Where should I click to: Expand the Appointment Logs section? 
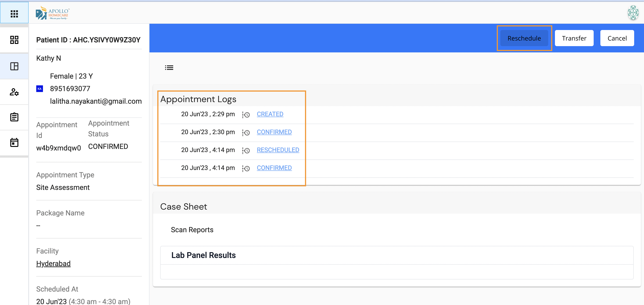click(198, 99)
